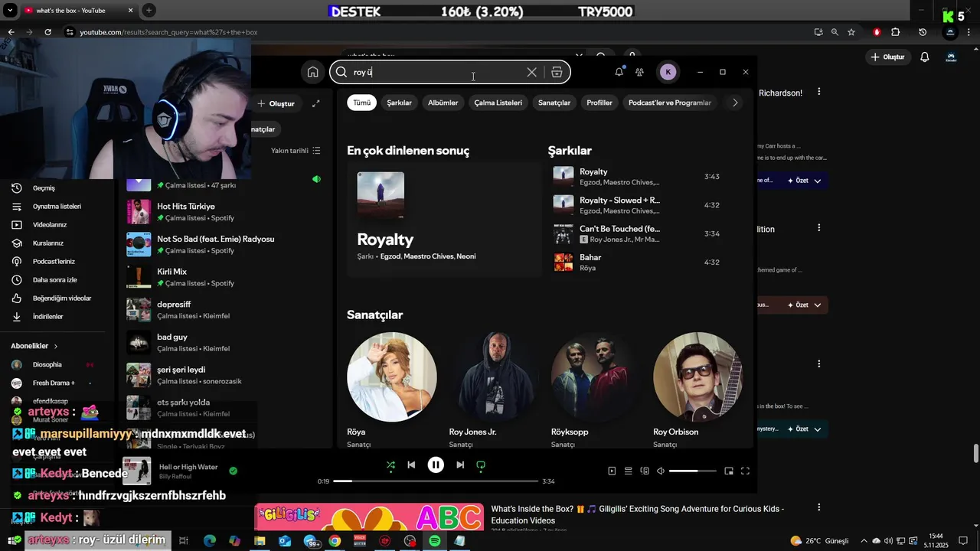This screenshot has height=551, width=980.
Task: Adjust Spotify volume slider
Action: point(693,471)
